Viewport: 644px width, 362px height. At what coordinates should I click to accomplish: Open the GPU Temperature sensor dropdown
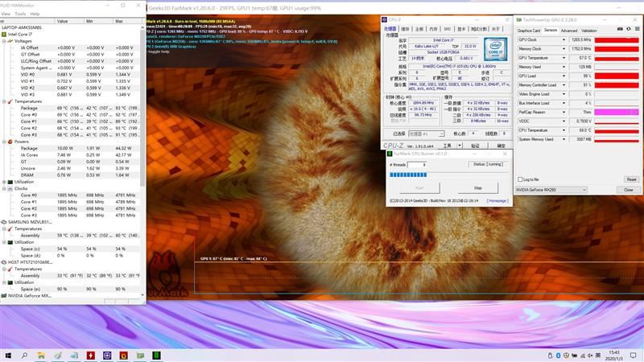[563, 58]
